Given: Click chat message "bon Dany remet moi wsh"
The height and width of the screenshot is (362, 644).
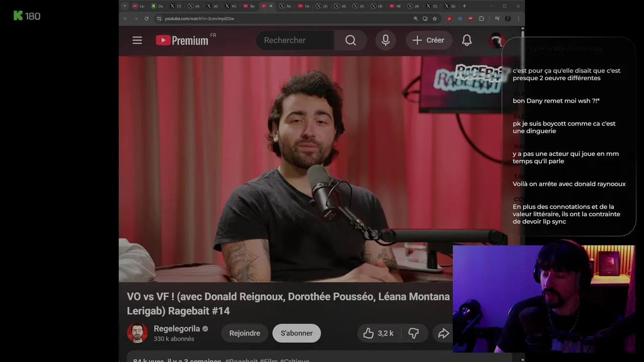Looking at the screenshot, I should tap(556, 101).
